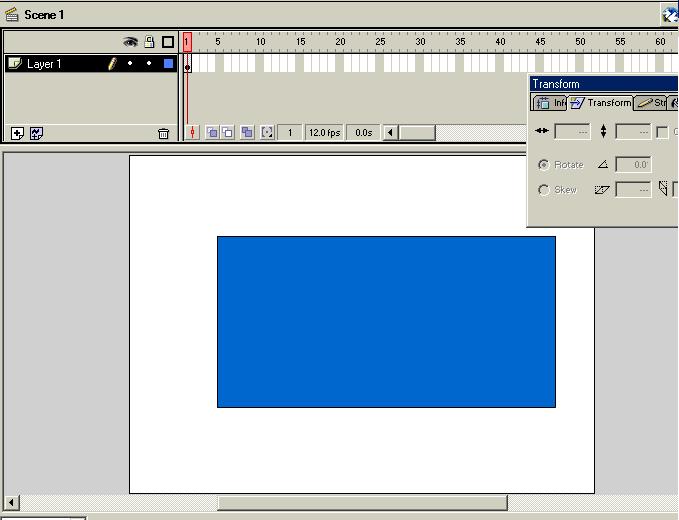Screen dimensions: 679x520
Task: Enable Onion Skin in the timeline
Action: [x=212, y=132]
